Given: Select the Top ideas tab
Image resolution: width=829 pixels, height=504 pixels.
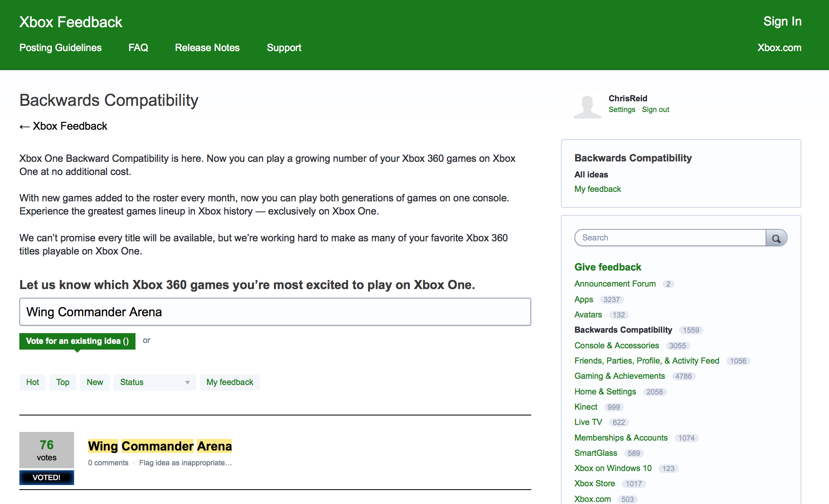Looking at the screenshot, I should [x=63, y=382].
